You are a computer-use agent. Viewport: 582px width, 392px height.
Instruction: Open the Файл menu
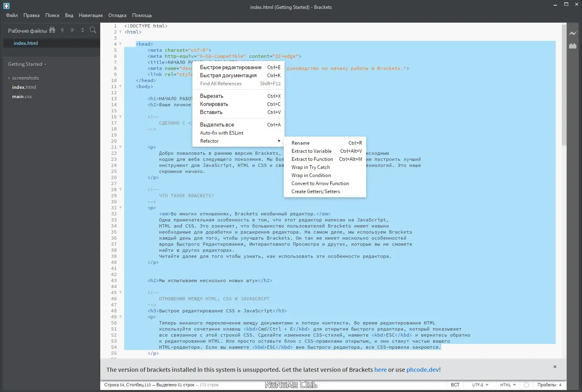12,15
